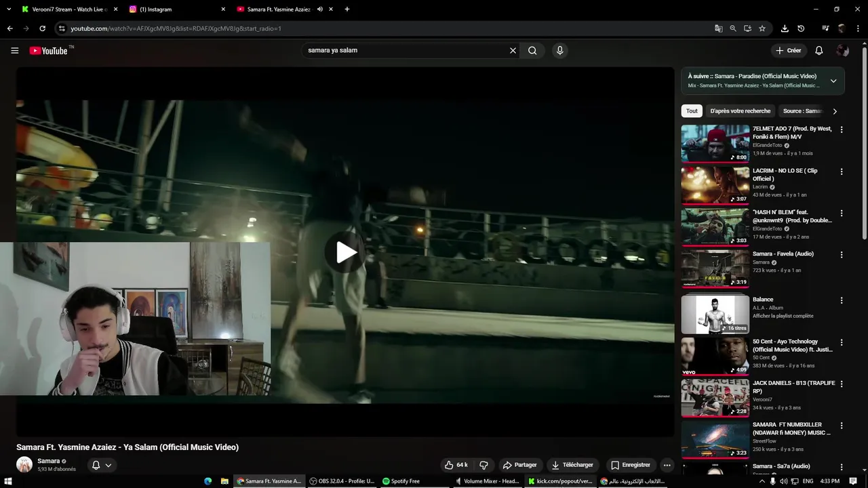Select the Source : Samara chip
The image size is (868, 488).
(802, 111)
